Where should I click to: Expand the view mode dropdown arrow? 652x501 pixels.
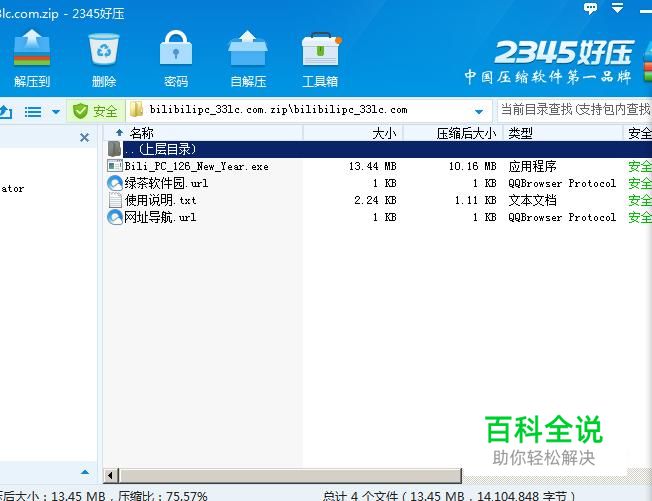56,111
